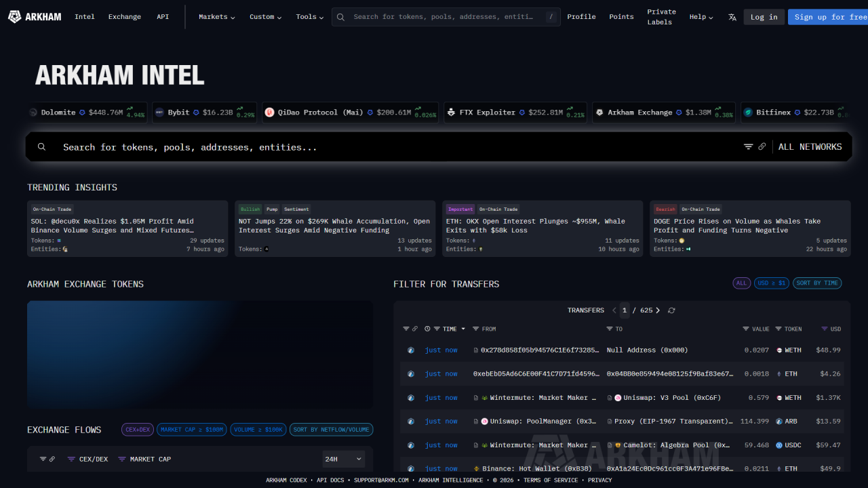Go to previous page of transfers

614,310
